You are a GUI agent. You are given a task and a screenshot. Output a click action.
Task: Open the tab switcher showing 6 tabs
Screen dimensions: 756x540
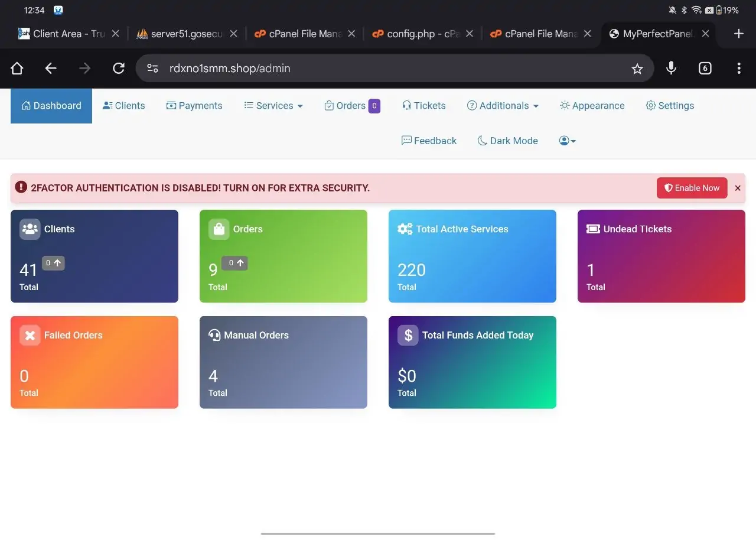[705, 69]
